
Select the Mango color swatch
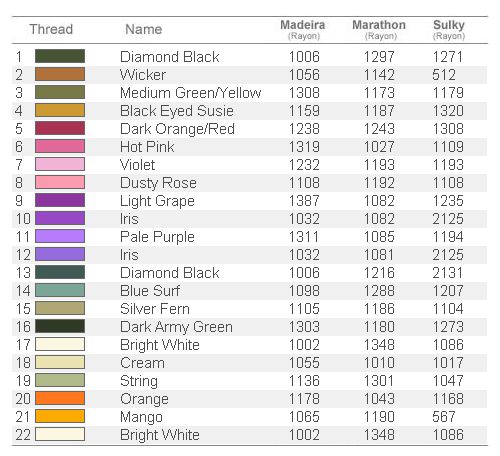click(x=60, y=416)
